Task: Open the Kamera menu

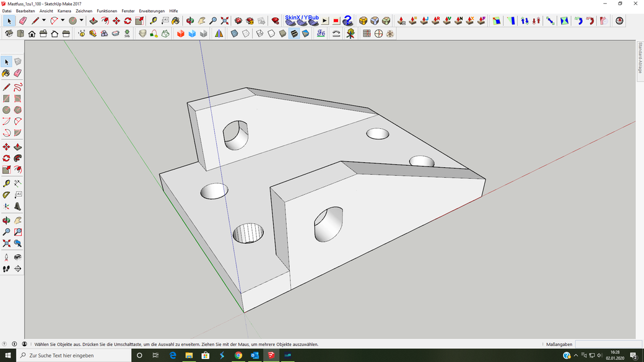Action: click(64, 11)
